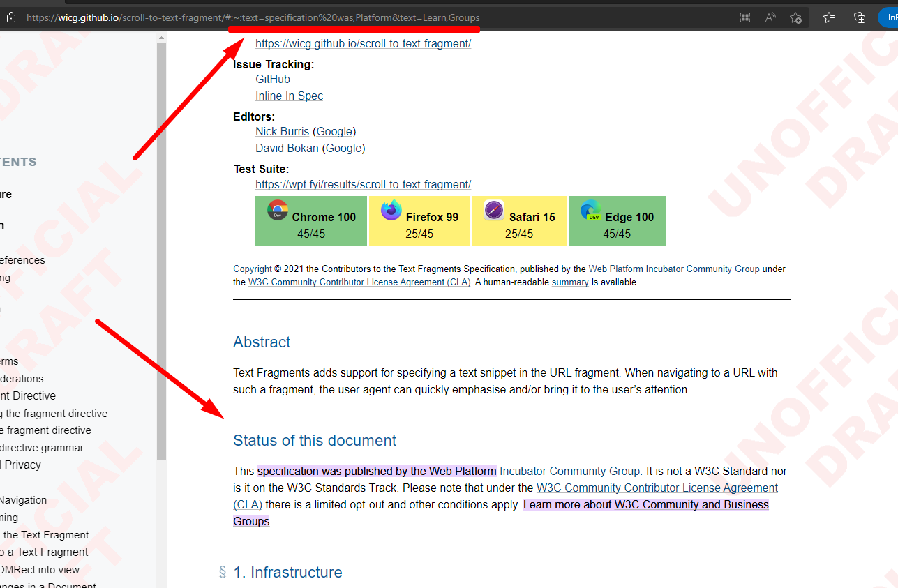Click the site lock icon in address bar
The width and height of the screenshot is (898, 588).
(10, 17)
